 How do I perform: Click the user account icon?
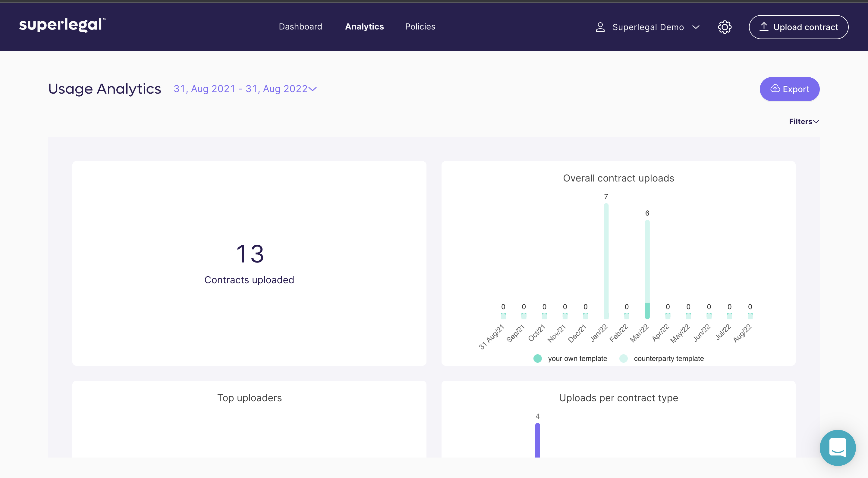click(x=600, y=26)
